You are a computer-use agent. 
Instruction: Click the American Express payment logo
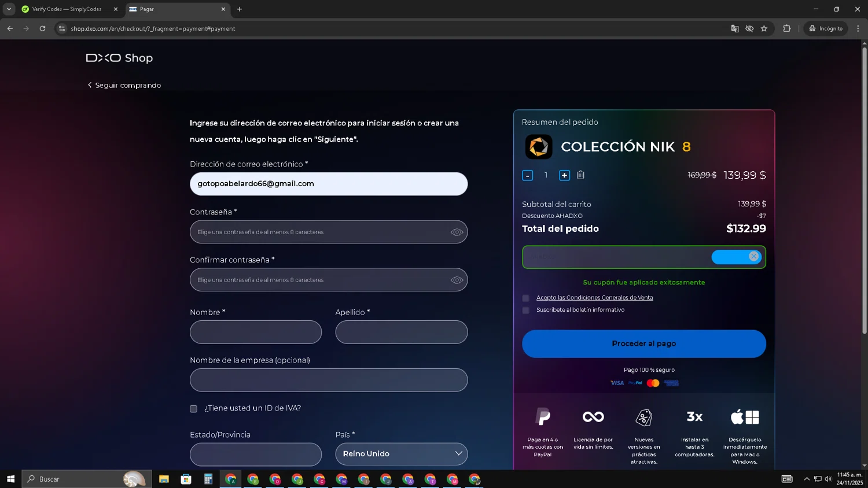[x=671, y=383]
